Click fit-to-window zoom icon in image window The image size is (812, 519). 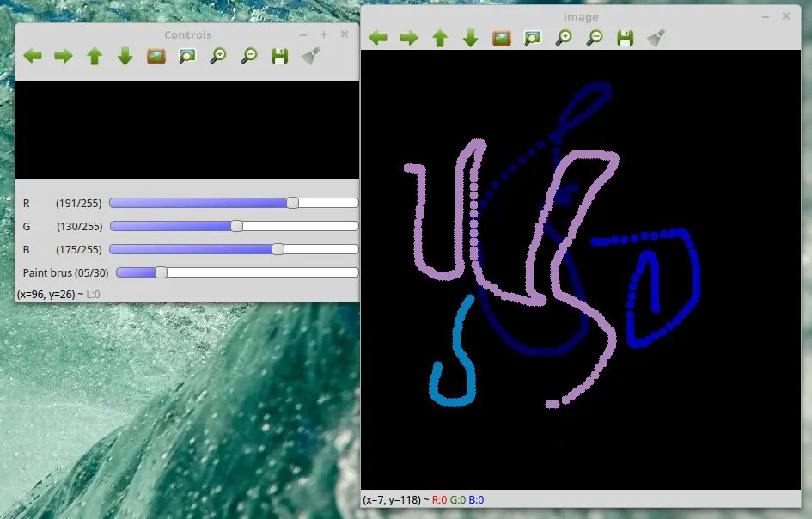533,37
